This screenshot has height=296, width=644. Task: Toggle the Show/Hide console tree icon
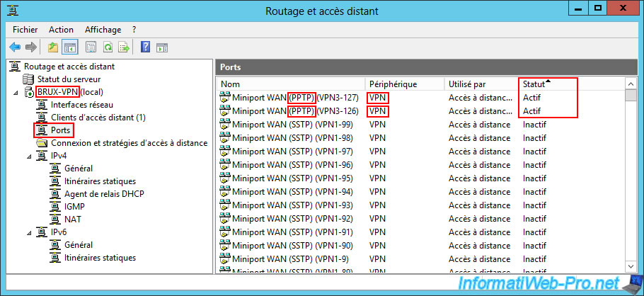click(70, 47)
